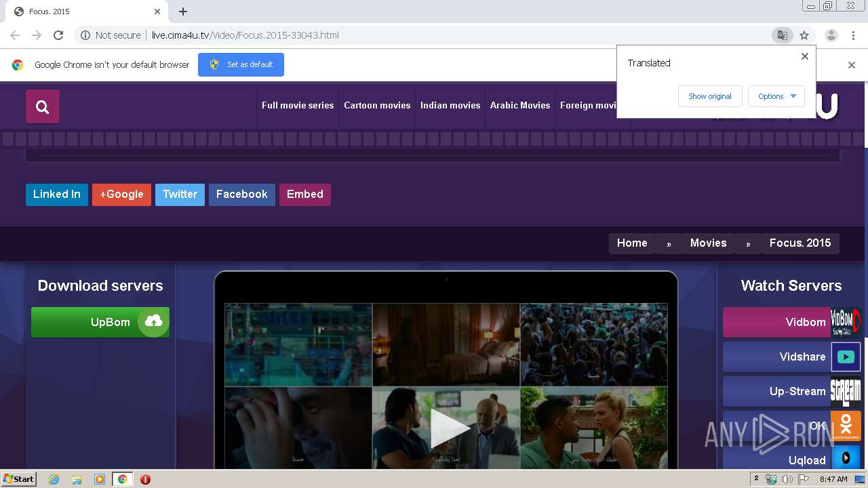868x488 pixels.
Task: Open the Not secure site info icon
Action: point(85,35)
